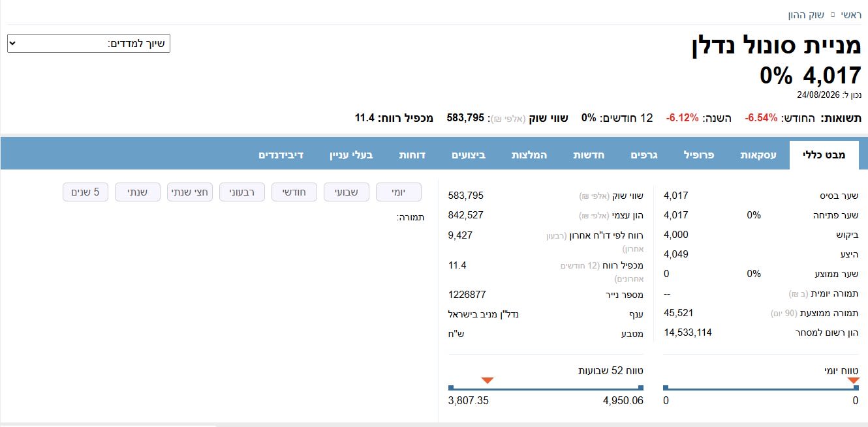Image resolution: width=868 pixels, height=427 pixels.
Task: Choose the שנתי chart range button
Action: (x=137, y=192)
